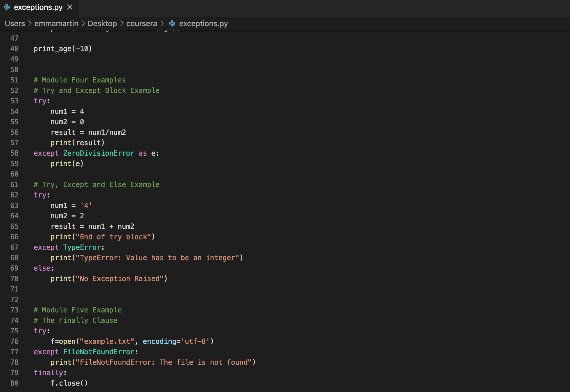Click the Python file icon in the breadcrumb
The width and height of the screenshot is (570, 392).
pyautogui.click(x=172, y=24)
